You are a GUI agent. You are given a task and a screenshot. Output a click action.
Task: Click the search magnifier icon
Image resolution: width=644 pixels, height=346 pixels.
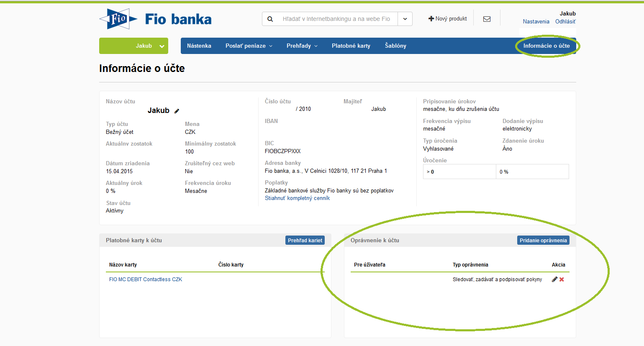[x=270, y=19]
